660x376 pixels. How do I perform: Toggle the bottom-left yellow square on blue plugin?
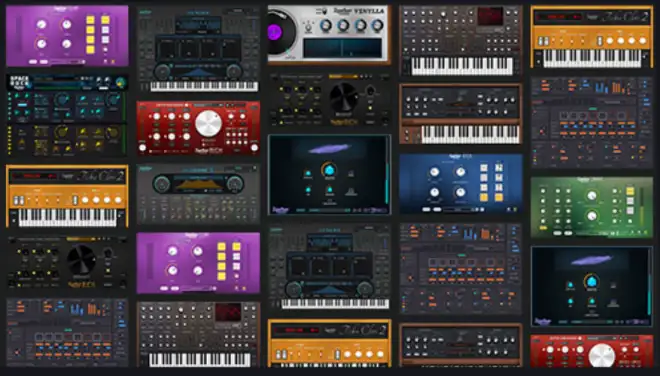tap(484, 197)
